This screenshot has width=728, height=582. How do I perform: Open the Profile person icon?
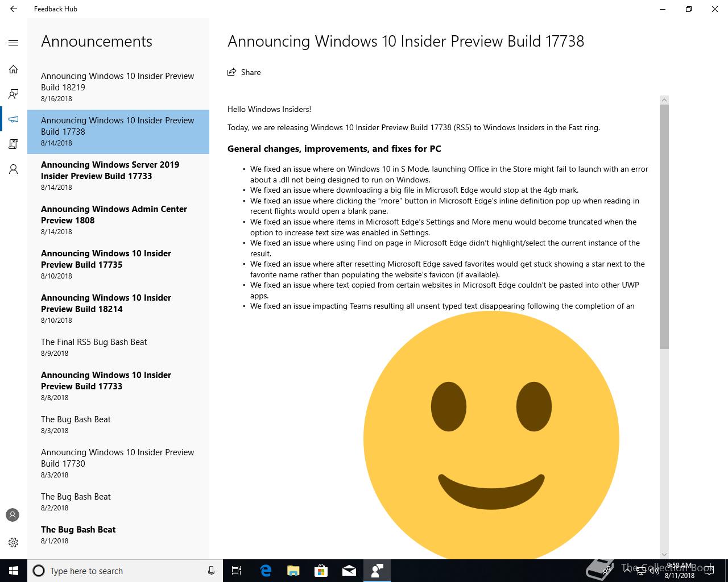14,169
